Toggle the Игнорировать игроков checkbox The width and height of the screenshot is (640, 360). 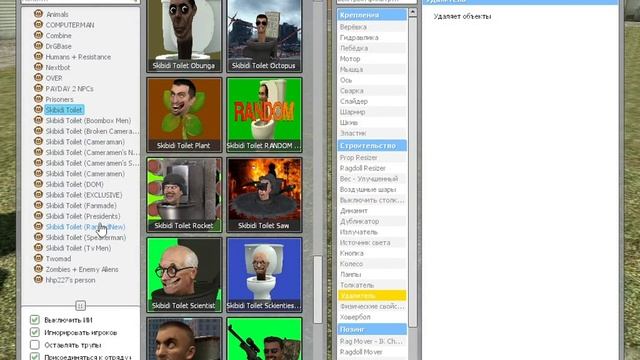click(x=35, y=332)
